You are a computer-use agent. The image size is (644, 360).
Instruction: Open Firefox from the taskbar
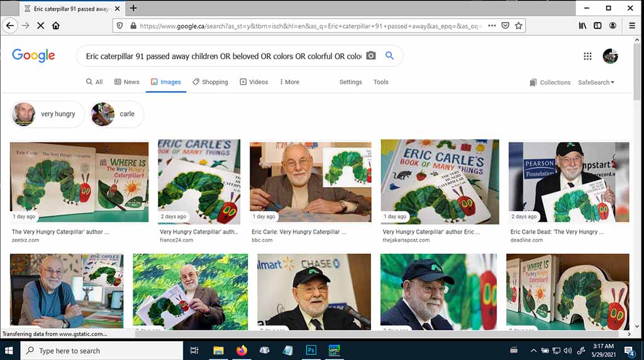(241, 351)
